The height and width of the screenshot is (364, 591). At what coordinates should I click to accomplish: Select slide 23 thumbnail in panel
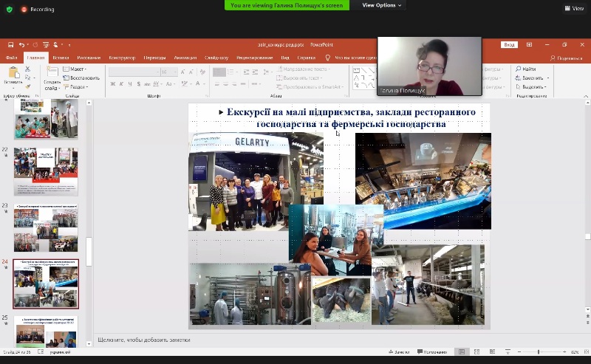tap(46, 229)
